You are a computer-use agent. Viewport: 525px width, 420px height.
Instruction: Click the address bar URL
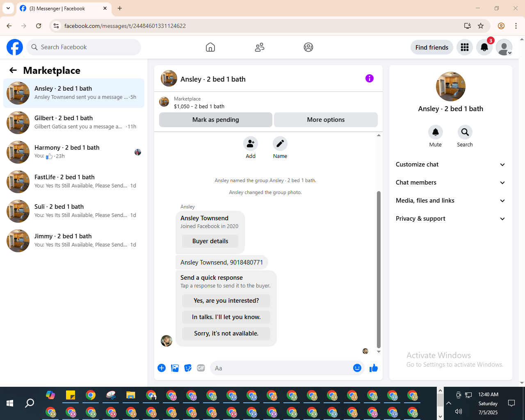(x=125, y=26)
